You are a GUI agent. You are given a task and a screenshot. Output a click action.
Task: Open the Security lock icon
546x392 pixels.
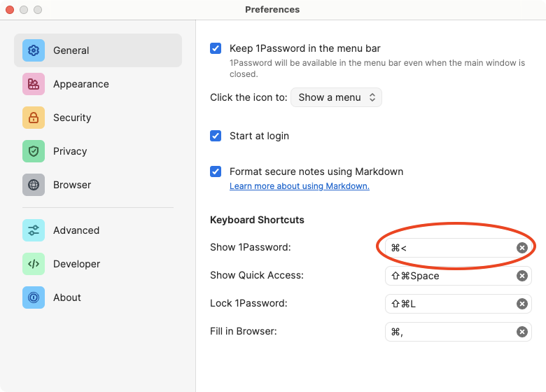click(x=34, y=118)
